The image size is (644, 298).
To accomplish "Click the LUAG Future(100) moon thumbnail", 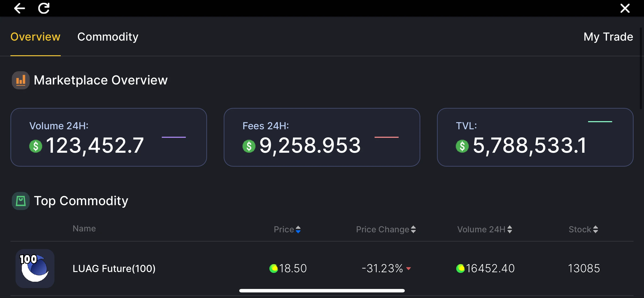I will click(35, 268).
